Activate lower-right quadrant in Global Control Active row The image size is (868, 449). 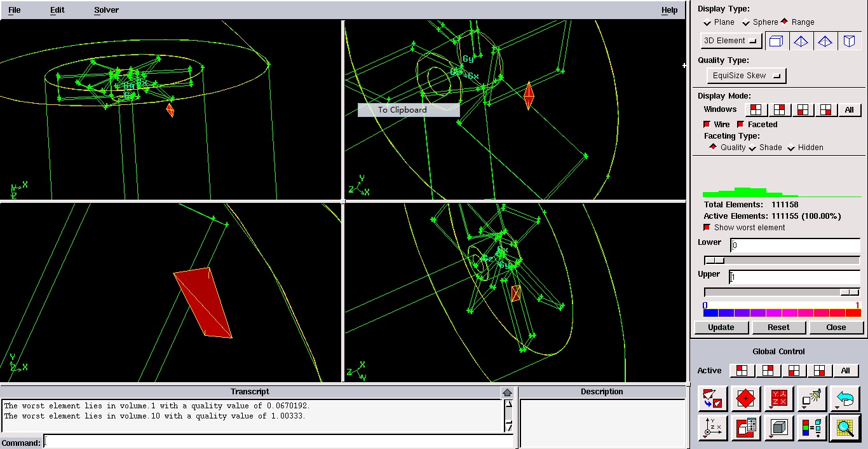tap(820, 370)
